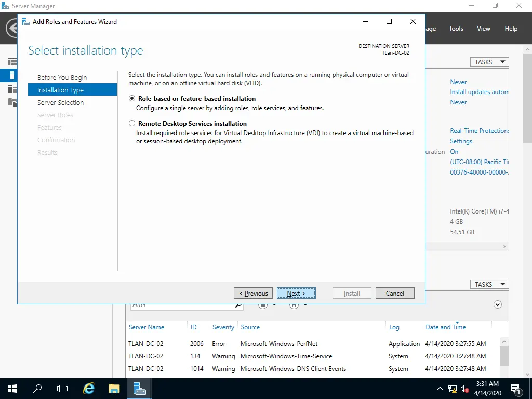The width and height of the screenshot is (532, 399).
Task: Open Task View from the taskbar
Action: click(62, 389)
